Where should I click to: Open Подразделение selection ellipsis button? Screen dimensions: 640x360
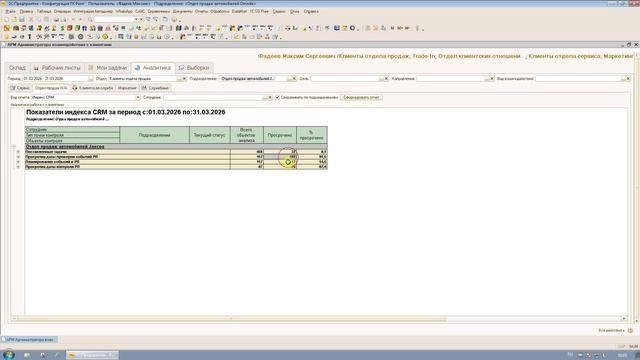pos(289,78)
